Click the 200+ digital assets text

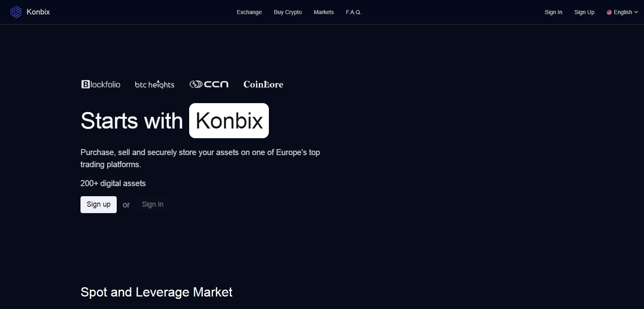click(x=113, y=183)
